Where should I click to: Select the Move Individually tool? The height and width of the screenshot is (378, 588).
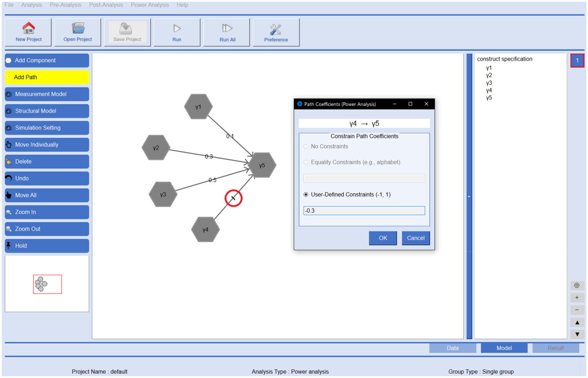[x=47, y=145]
